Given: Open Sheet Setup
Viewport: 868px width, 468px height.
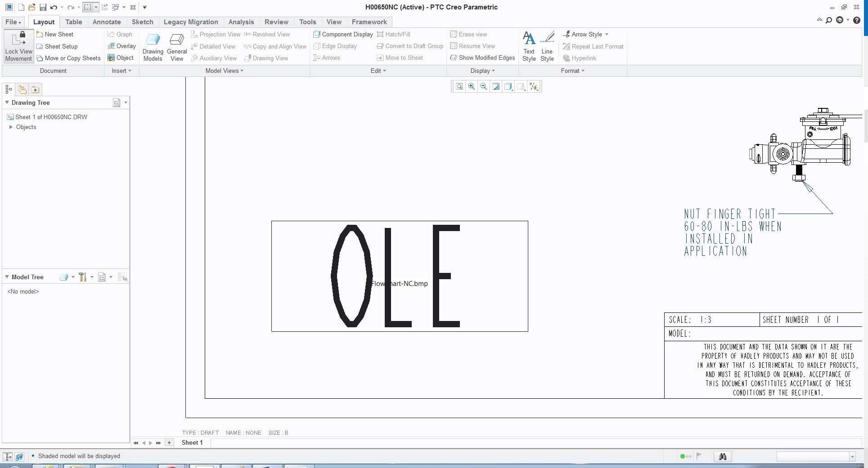Looking at the screenshot, I should 57,46.
